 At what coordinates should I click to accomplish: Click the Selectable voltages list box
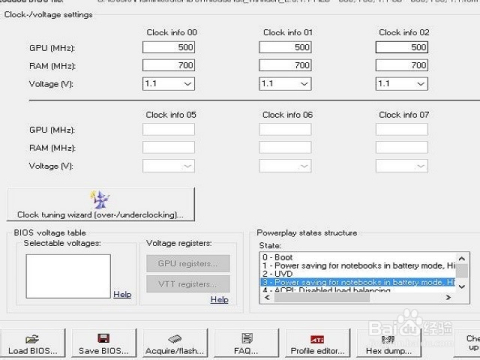click(68, 276)
